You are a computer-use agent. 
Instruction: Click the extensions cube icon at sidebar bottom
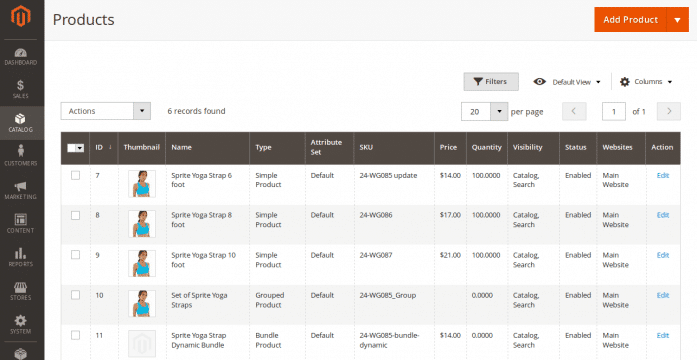[x=21, y=354]
